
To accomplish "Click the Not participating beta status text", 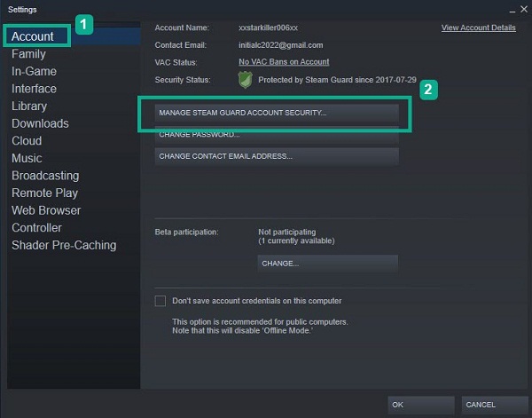I will [287, 232].
